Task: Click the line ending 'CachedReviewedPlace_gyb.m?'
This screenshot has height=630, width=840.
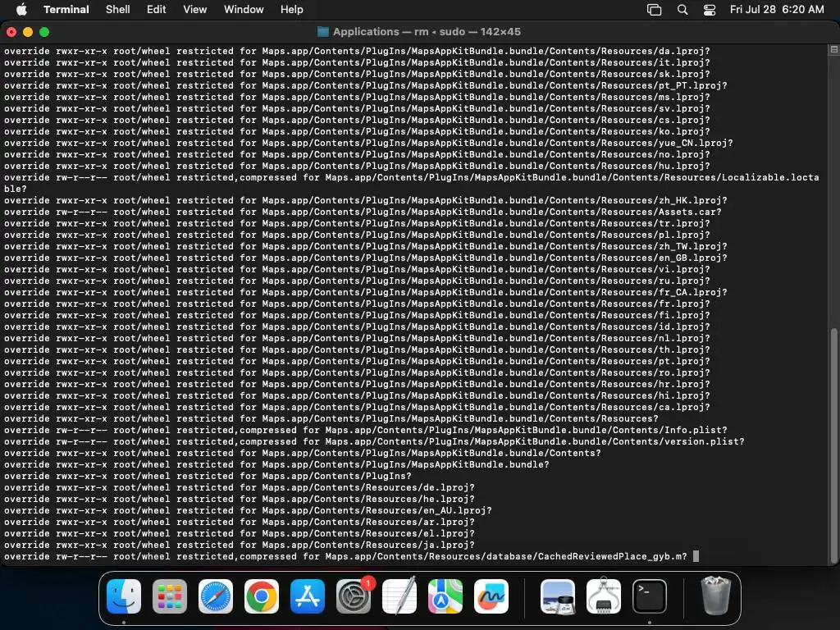Action: pos(345,557)
